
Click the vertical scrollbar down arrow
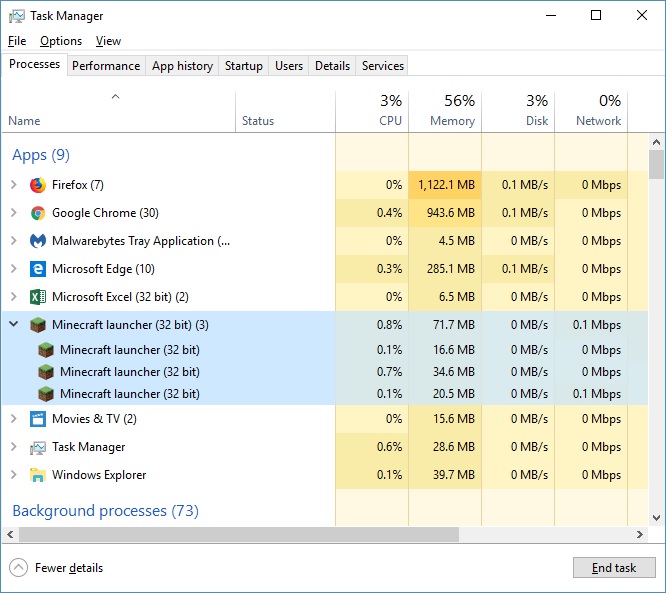656,517
